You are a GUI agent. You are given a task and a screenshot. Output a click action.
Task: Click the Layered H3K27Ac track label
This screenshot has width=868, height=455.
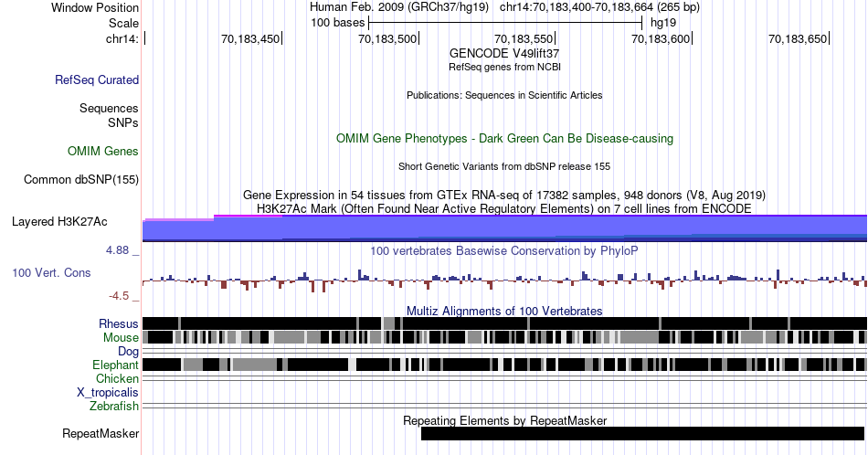59,221
